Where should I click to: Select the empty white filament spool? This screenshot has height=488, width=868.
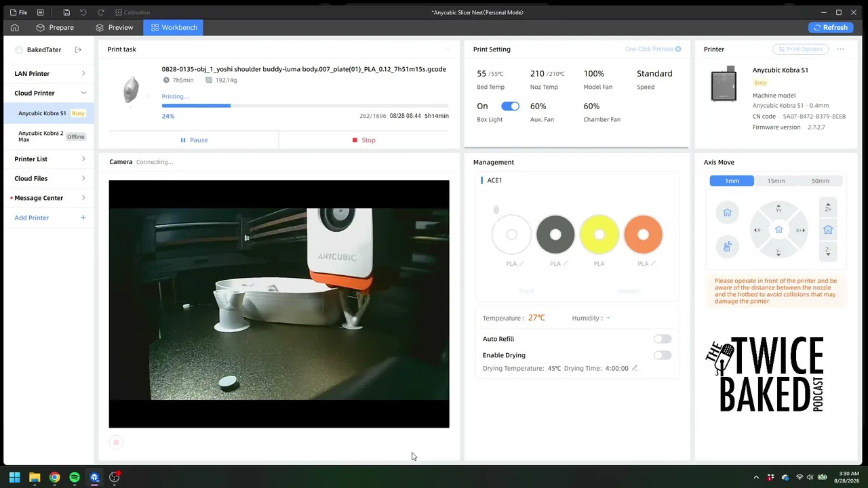point(511,235)
